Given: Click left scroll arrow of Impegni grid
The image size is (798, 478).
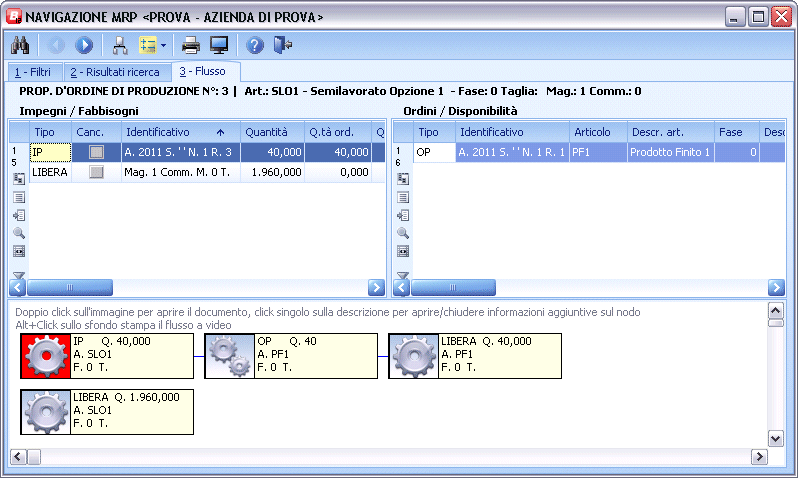Looking at the screenshot, I should pos(18,288).
